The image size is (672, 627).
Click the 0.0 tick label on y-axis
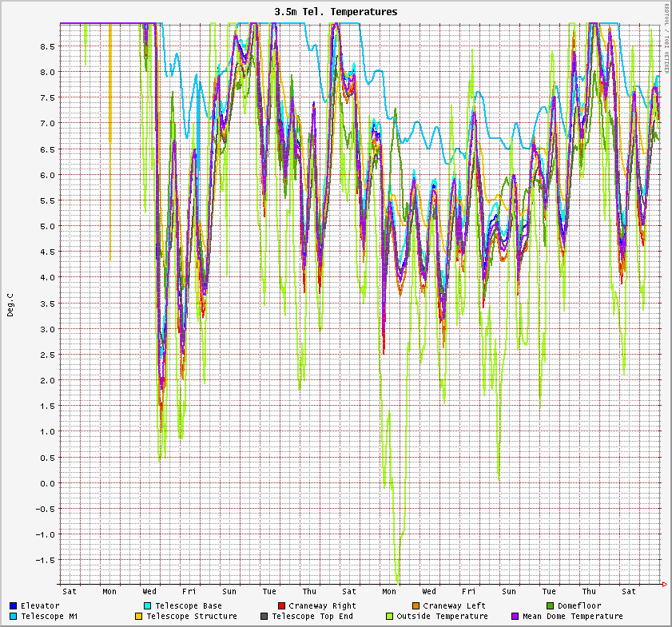click(48, 483)
